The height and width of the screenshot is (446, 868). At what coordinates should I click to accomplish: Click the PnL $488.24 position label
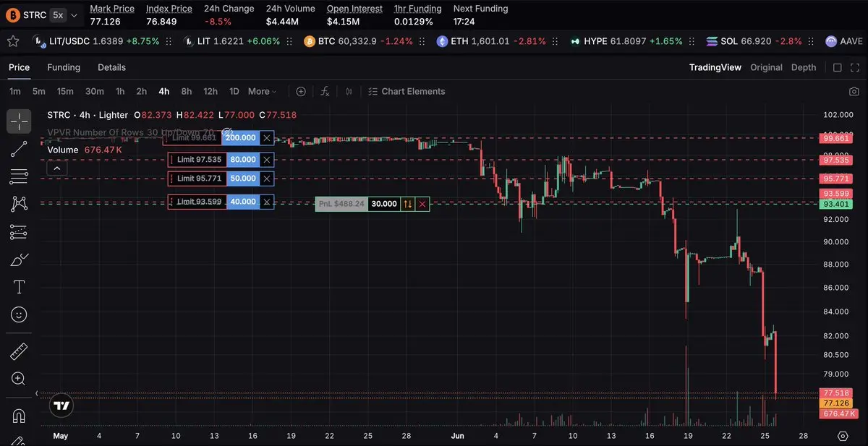tap(341, 205)
